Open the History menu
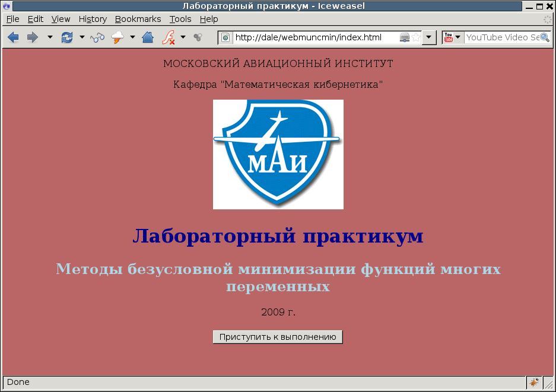The width and height of the screenshot is (556, 392). pyautogui.click(x=93, y=19)
